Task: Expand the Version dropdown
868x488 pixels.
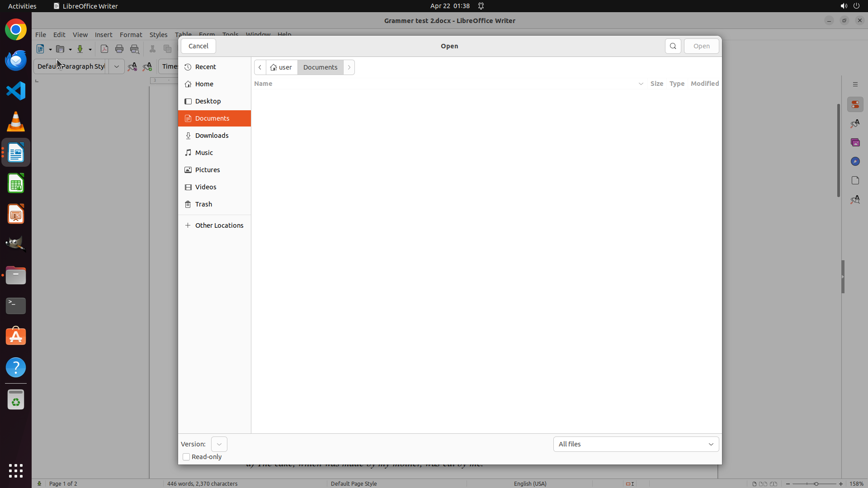Action: (x=219, y=444)
